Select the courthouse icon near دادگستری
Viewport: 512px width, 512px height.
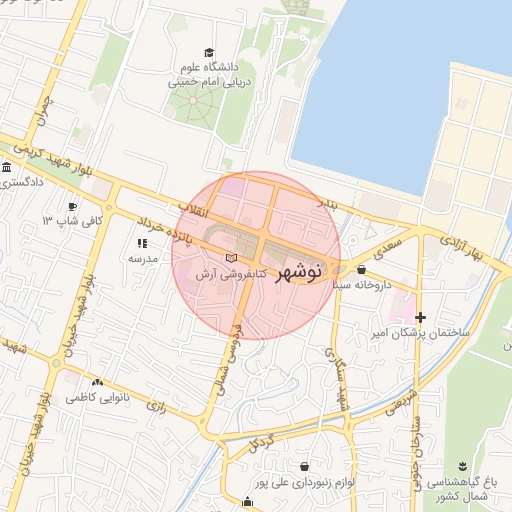(6, 167)
